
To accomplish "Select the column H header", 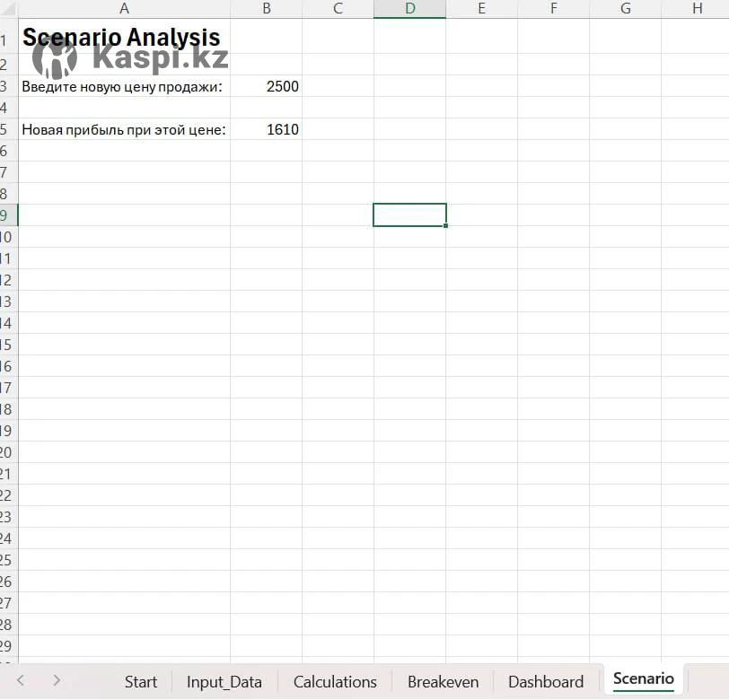I will tap(697, 9).
